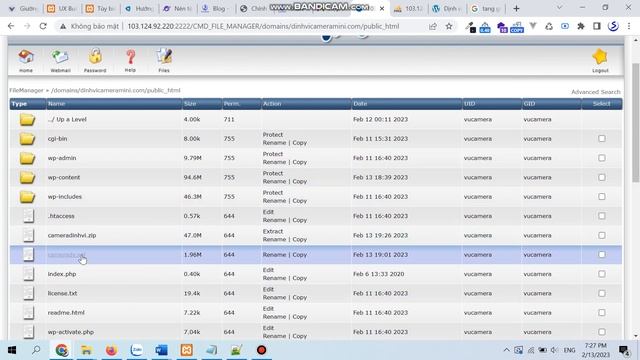640x360 pixels.
Task: Click the page vertical scrollbar
Action: click(x=636, y=122)
